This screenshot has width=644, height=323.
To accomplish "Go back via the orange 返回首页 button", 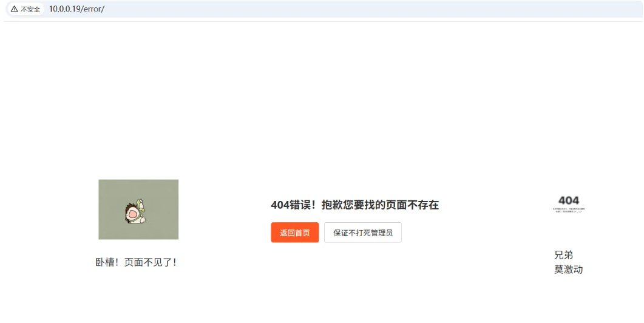I will click(x=295, y=233).
